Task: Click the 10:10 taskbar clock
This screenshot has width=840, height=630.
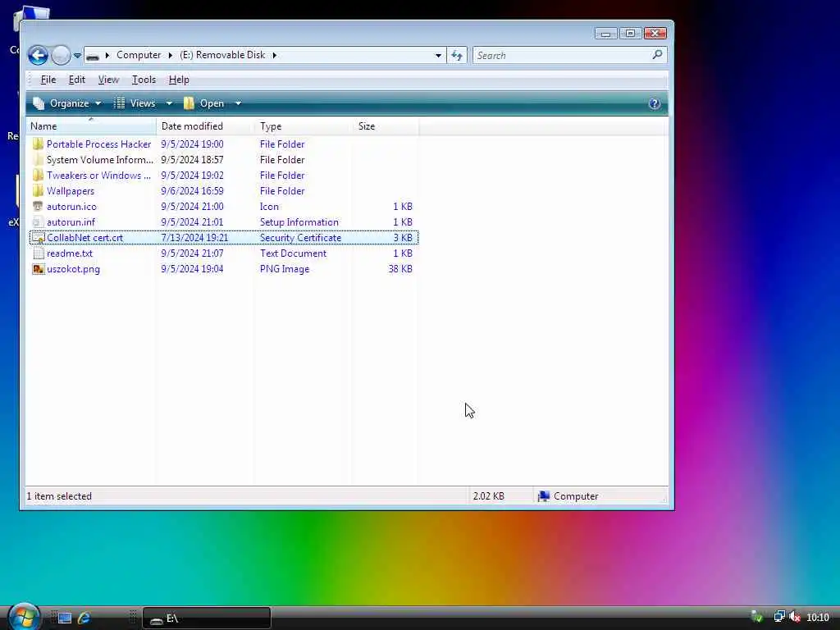Action: [x=818, y=618]
